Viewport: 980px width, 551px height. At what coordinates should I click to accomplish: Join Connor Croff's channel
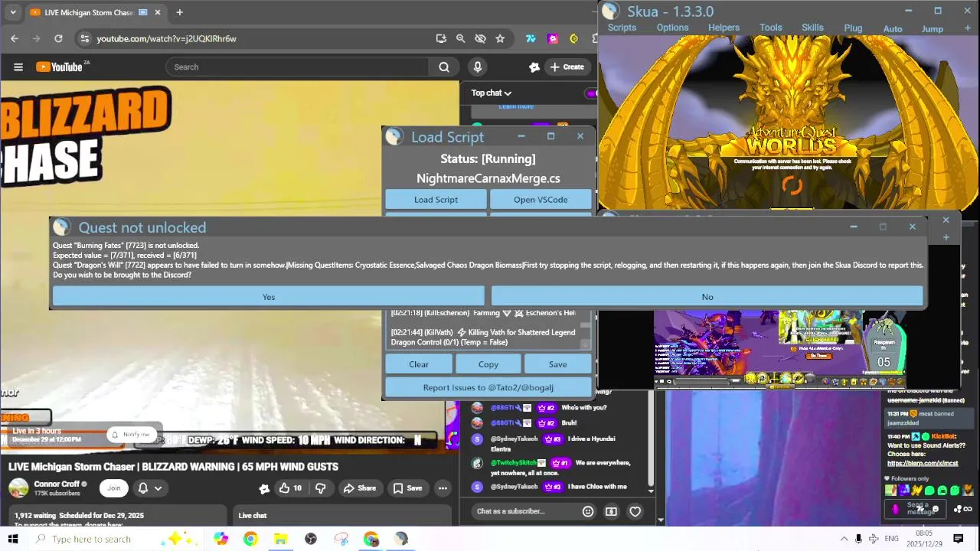(114, 487)
